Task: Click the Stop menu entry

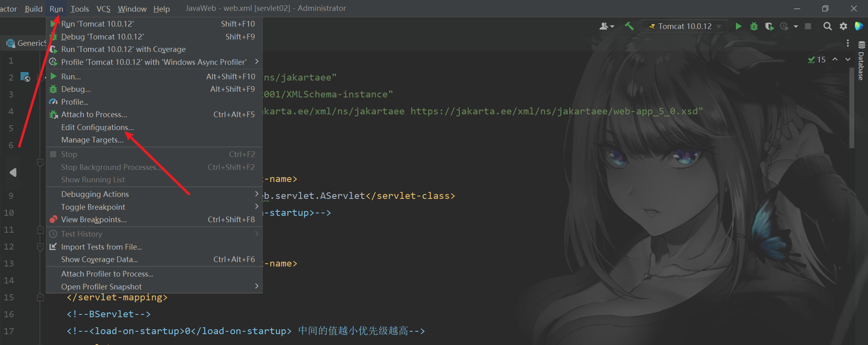Action: coord(154,154)
